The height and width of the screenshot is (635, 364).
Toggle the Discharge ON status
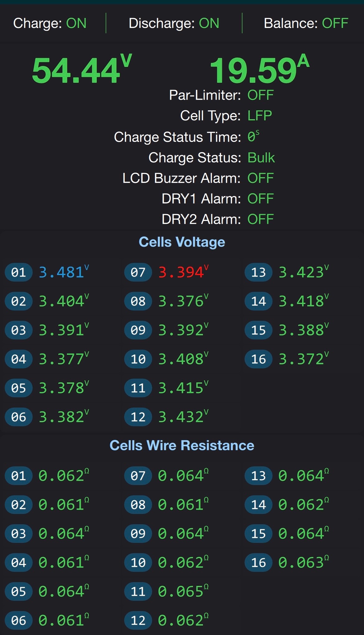(209, 23)
